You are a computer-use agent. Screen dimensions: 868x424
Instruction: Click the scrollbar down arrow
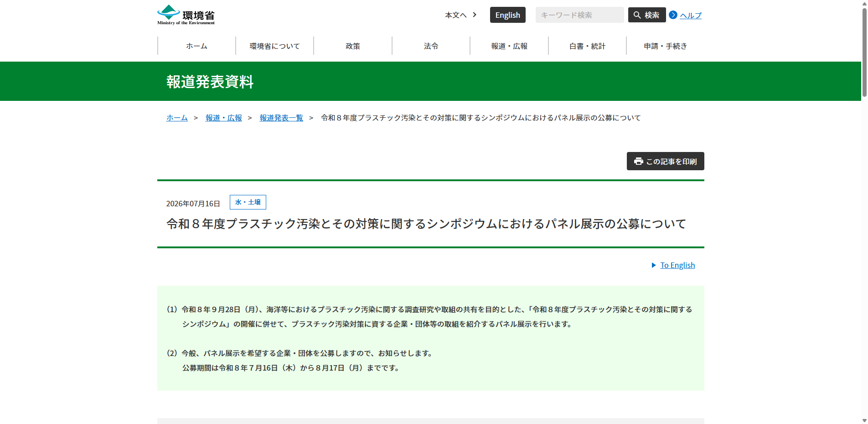864,420
